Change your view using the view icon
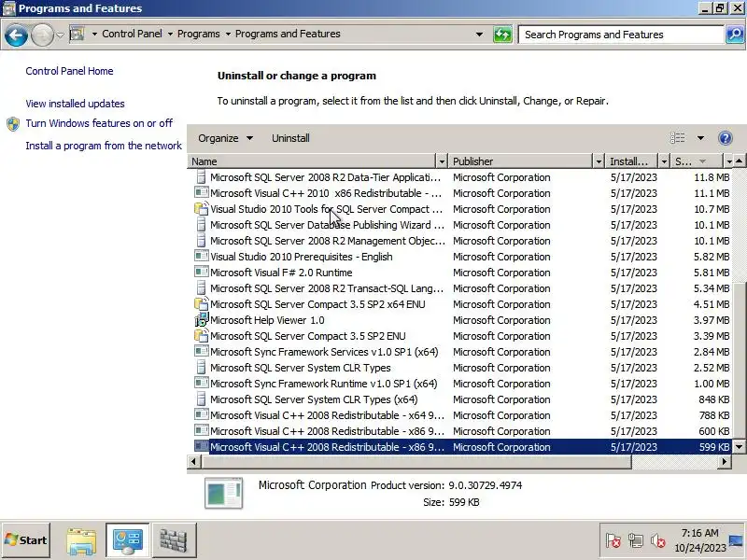Viewport: 747px width, 560px height. click(x=678, y=138)
